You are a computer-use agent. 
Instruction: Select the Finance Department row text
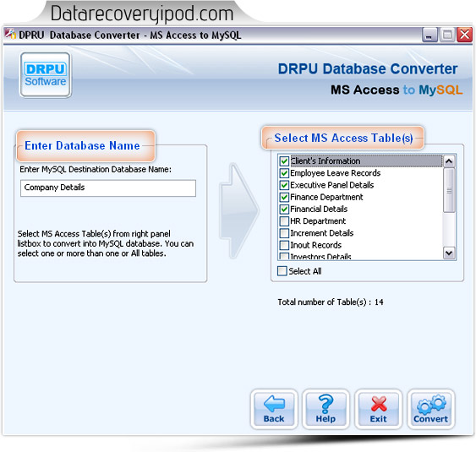pos(326,197)
